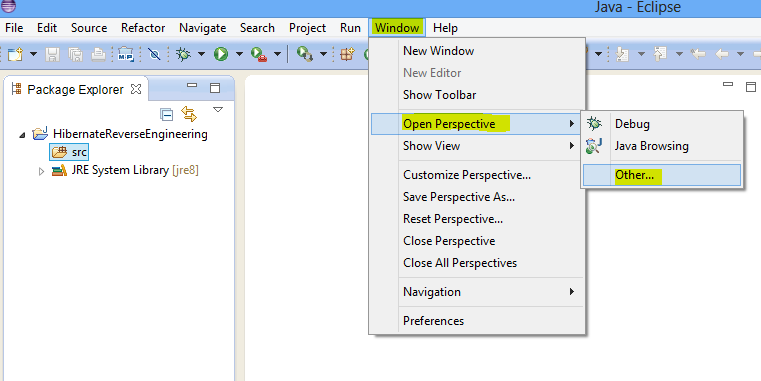Choose Close Perspective entry
761x381 pixels.
coord(477,241)
